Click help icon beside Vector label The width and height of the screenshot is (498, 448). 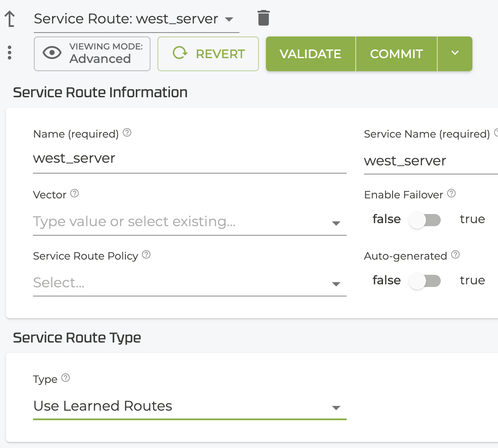click(75, 194)
